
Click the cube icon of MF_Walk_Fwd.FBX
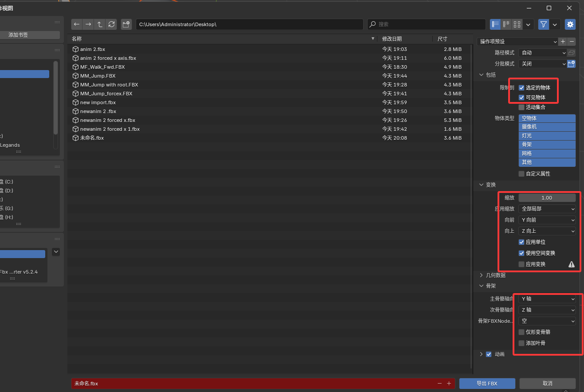75,67
